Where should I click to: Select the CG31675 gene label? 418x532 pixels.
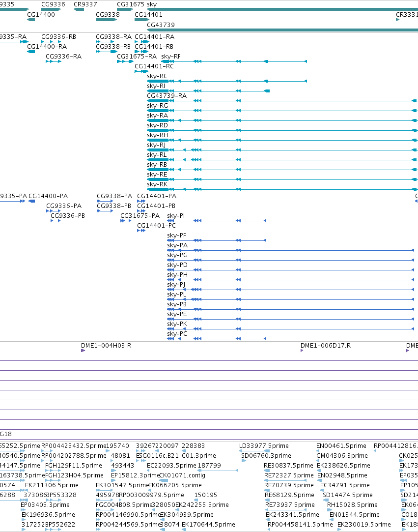point(131,4)
